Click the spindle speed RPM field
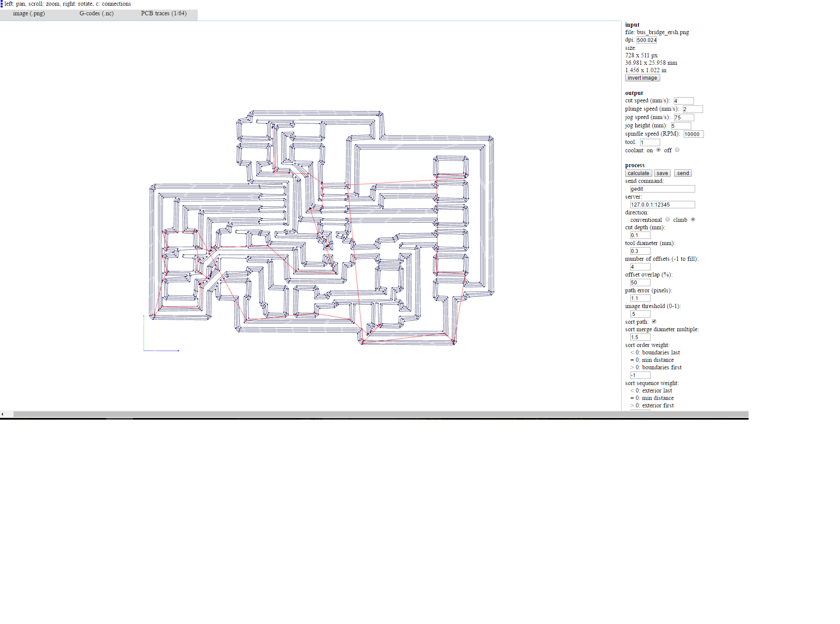 [693, 134]
